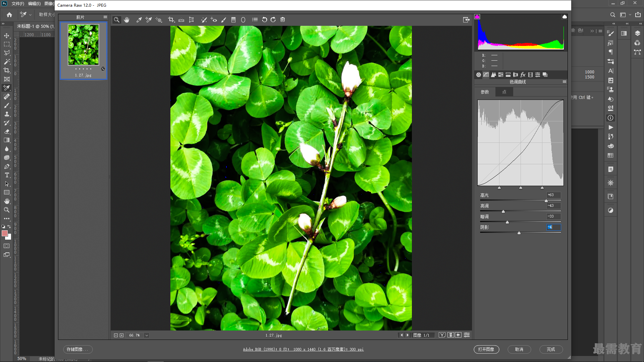Open the Split Toning panel icon

click(508, 75)
